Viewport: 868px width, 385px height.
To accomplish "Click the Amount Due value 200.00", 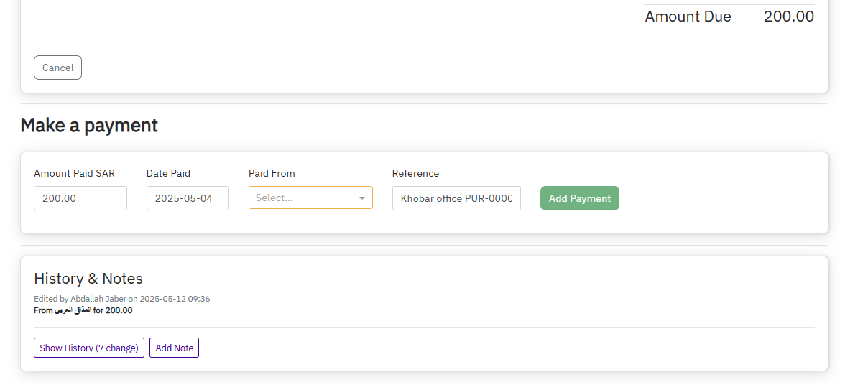I will point(788,17).
